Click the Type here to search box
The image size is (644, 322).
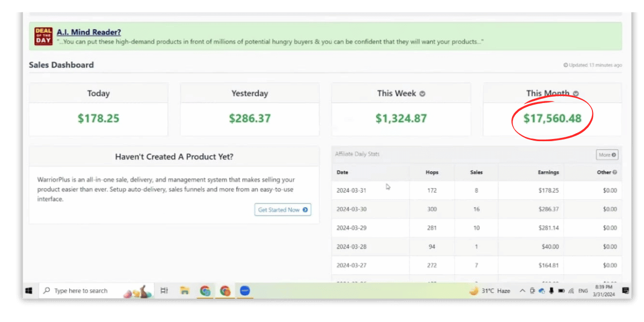point(80,290)
